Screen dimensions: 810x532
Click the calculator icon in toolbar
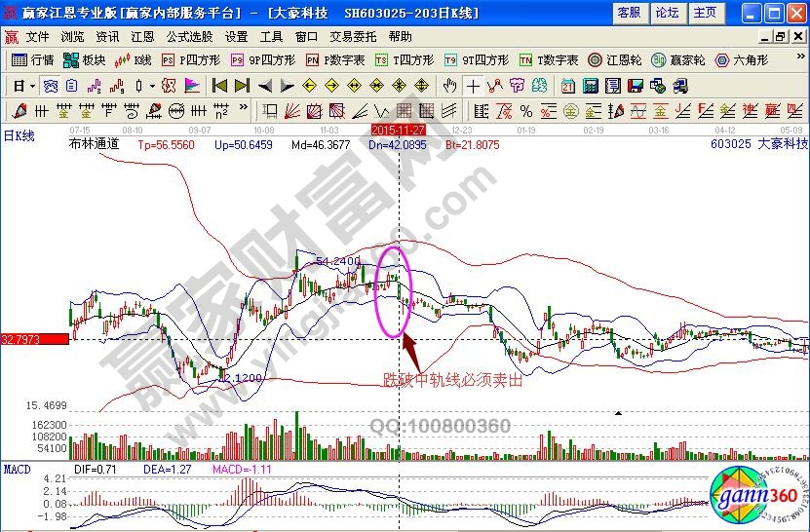point(590,86)
